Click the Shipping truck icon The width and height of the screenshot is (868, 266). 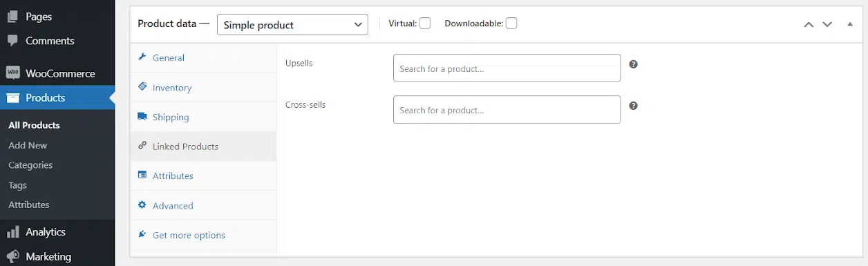point(142,117)
